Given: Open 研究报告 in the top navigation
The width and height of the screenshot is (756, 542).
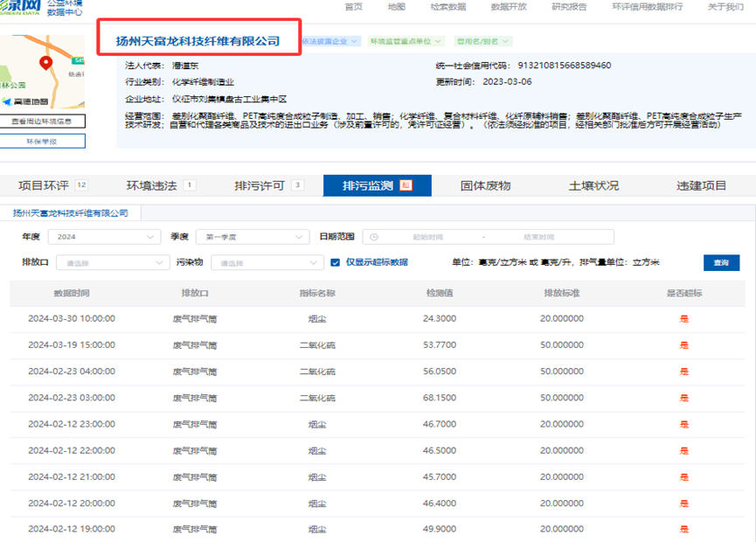Looking at the screenshot, I should point(569,7).
